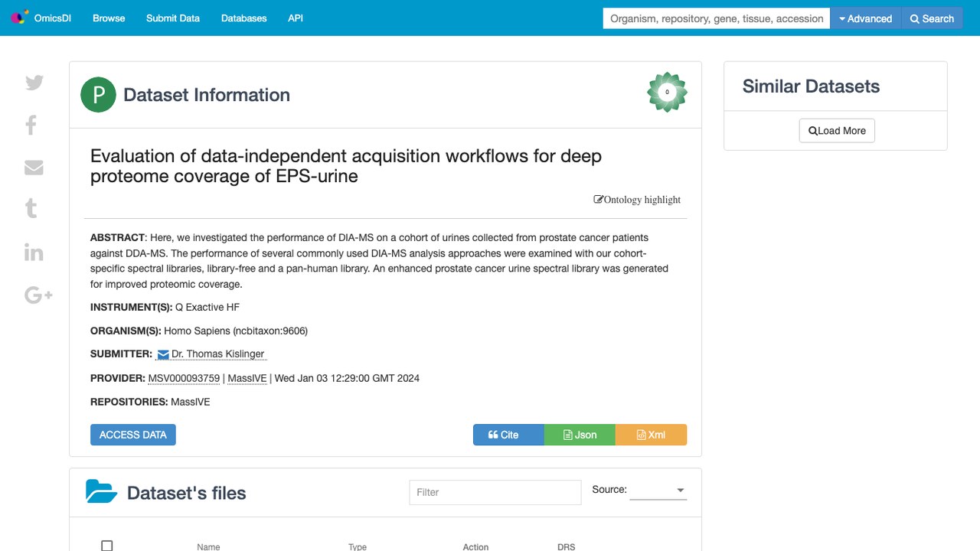This screenshot has width=980, height=551.
Task: Click the Q Exactive HF instrument text
Action: tap(207, 307)
